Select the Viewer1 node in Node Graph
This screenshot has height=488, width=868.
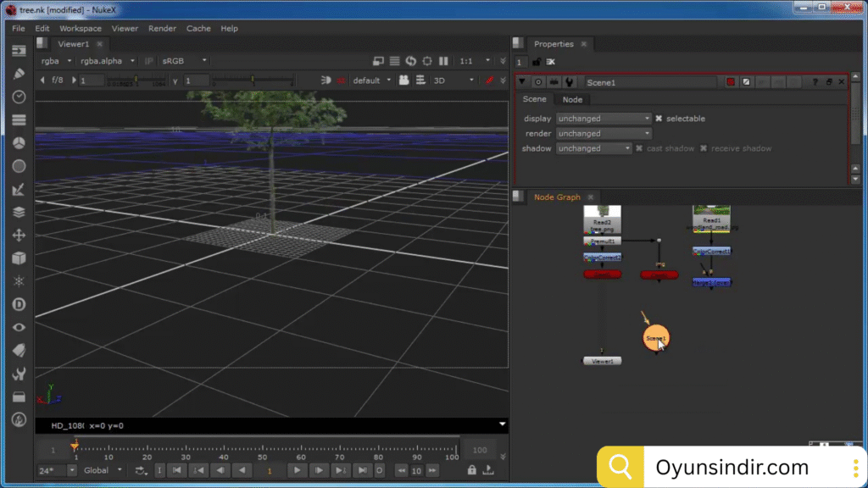click(x=602, y=361)
